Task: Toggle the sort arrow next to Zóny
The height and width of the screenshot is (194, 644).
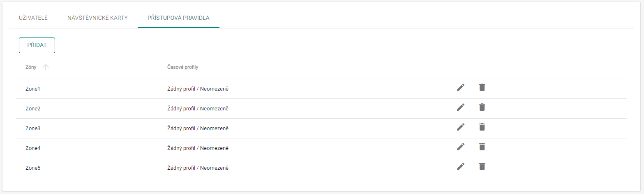Action: tap(46, 67)
